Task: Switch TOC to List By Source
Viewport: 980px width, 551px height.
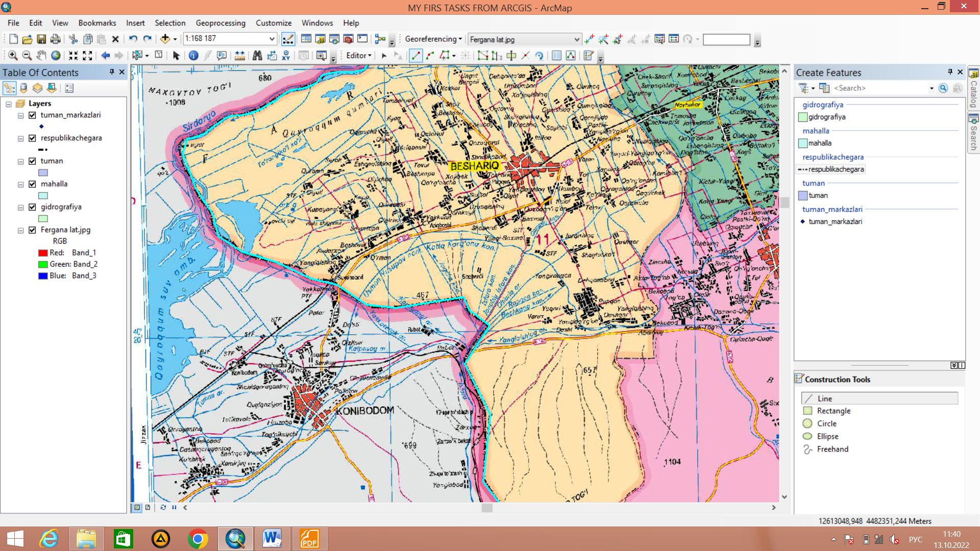Action: [23, 88]
